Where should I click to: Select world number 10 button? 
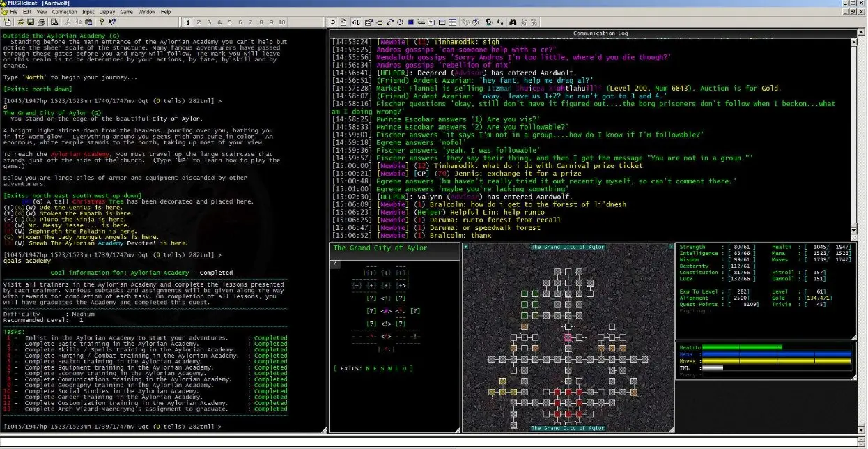coord(281,22)
